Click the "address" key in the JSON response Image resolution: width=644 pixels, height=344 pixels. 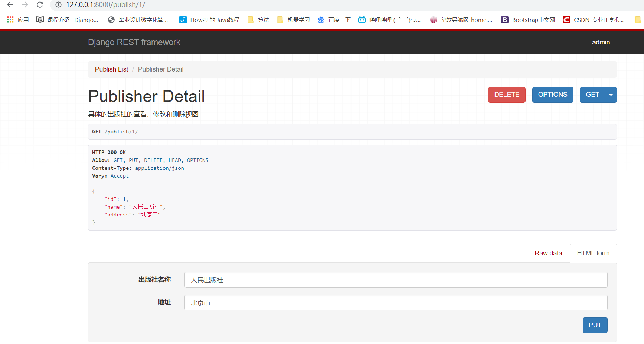click(x=118, y=215)
